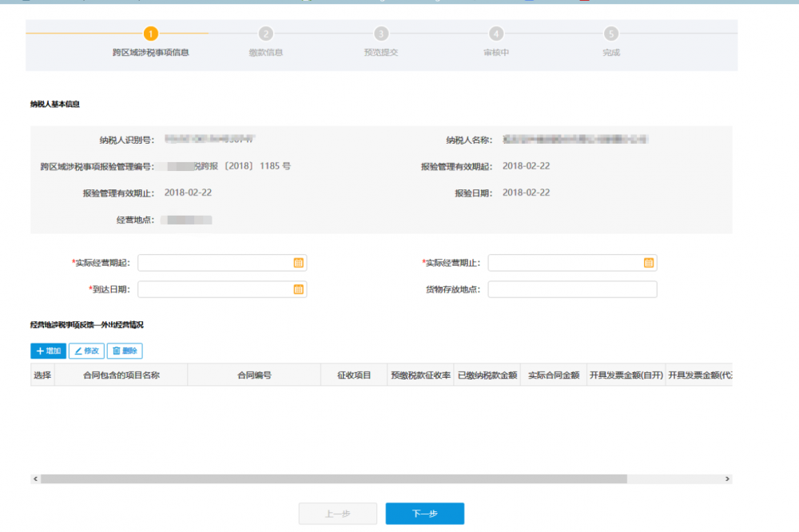Viewport: 799px width, 532px height.
Task: Click step 1 circle 跨区域涉税事项信息
Action: [x=151, y=34]
